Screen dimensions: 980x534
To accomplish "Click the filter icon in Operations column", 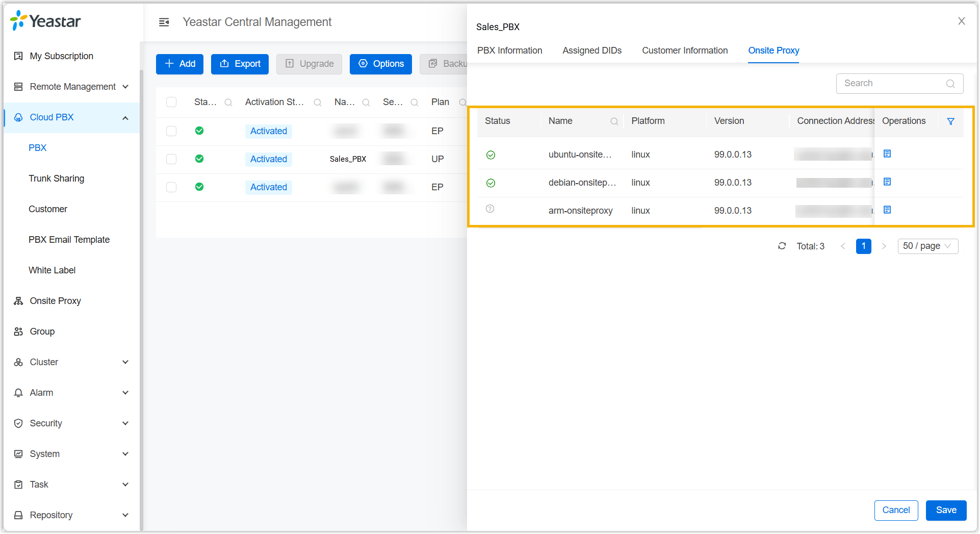I will 950,121.
